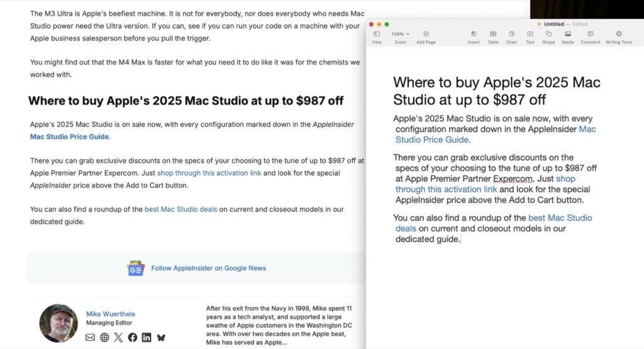Click the author's email envelope icon
644x349 pixels.
click(91, 338)
